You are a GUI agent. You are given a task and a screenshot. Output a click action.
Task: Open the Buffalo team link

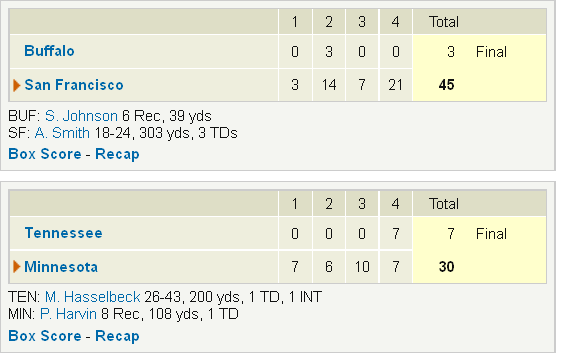tap(49, 51)
